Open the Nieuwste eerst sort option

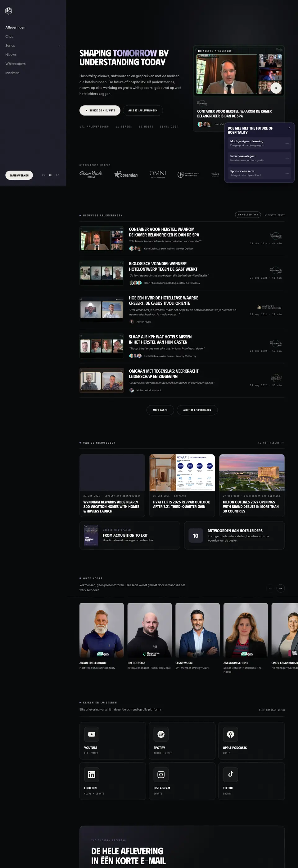click(274, 215)
